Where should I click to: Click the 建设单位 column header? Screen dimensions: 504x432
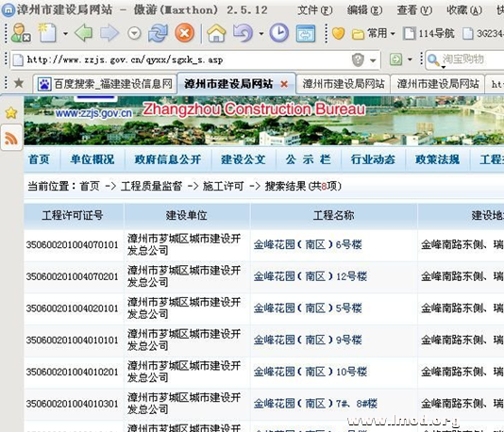click(187, 215)
